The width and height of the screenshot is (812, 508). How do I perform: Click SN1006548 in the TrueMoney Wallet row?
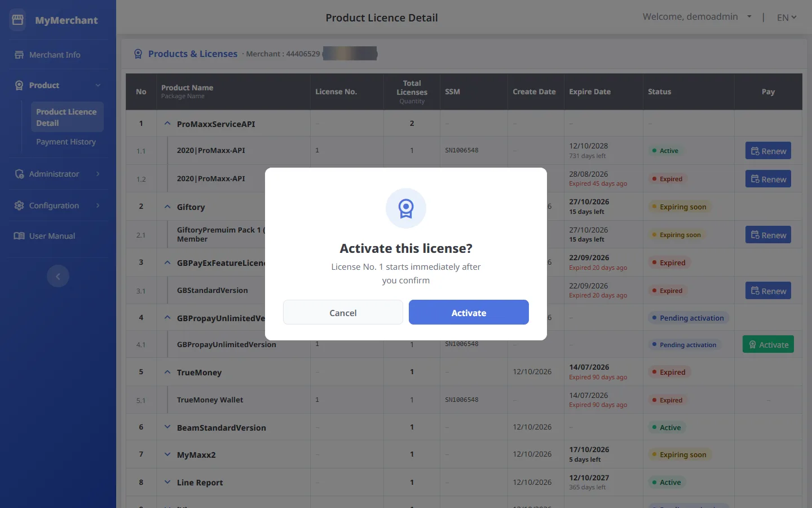coord(462,400)
